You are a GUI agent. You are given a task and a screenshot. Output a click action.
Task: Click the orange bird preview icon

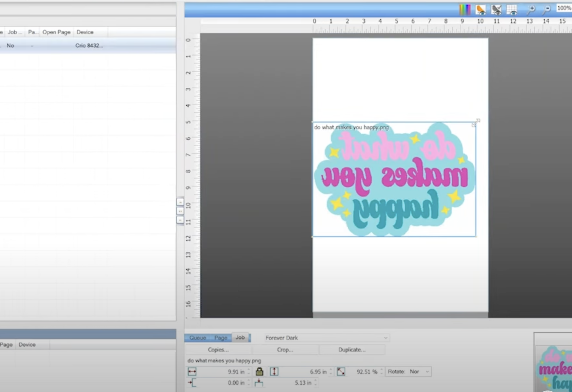(480, 7)
